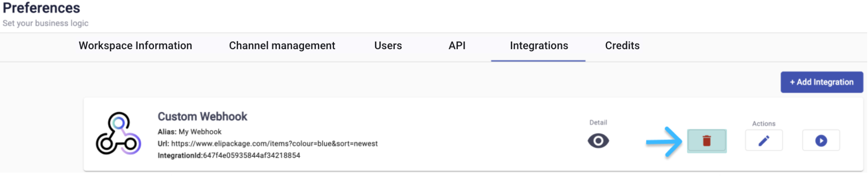868x176 pixels.
Task: Click the red trash delete icon
Action: [707, 141]
